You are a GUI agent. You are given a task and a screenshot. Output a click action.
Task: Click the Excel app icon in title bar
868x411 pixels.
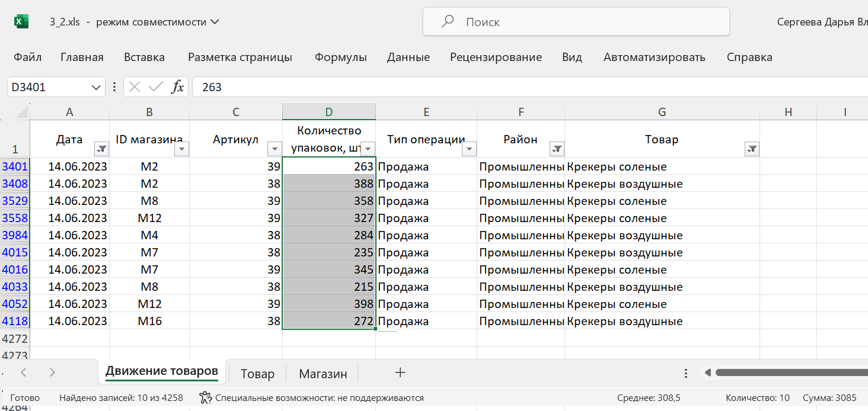click(21, 22)
